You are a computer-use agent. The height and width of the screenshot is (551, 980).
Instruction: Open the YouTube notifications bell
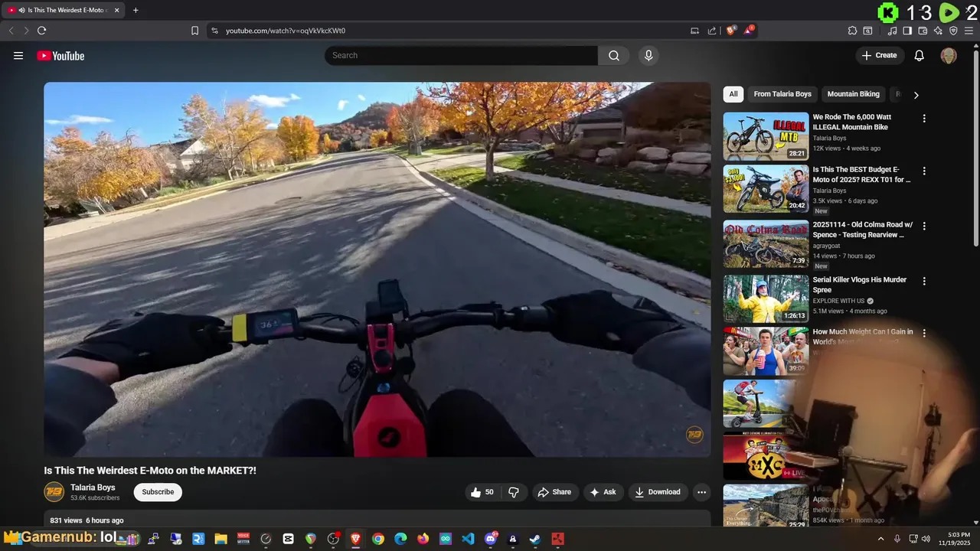pyautogui.click(x=920, y=55)
